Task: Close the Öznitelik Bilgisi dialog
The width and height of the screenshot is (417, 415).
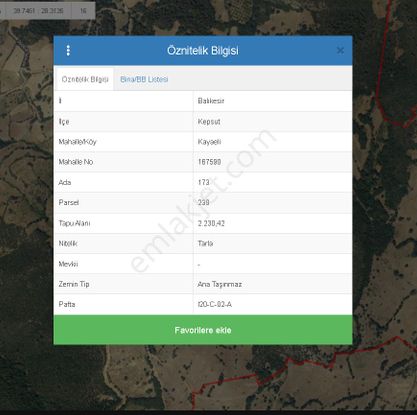Action: [340, 51]
